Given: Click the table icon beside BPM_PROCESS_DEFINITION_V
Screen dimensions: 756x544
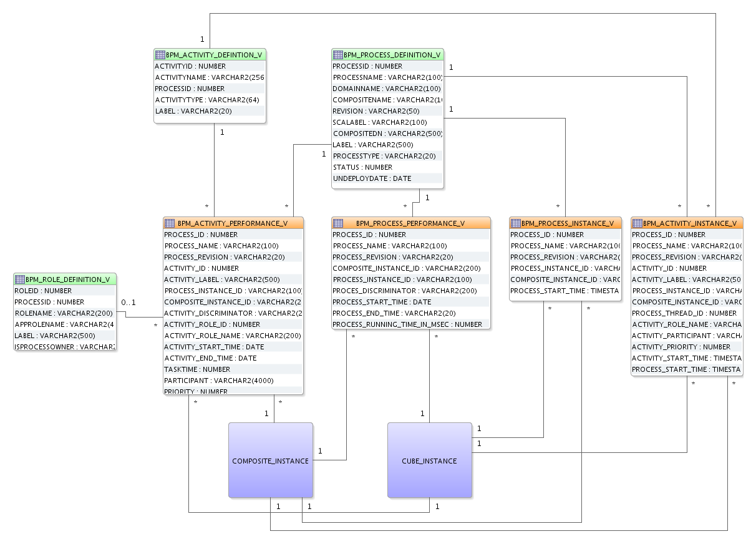Looking at the screenshot, I should pos(337,55).
